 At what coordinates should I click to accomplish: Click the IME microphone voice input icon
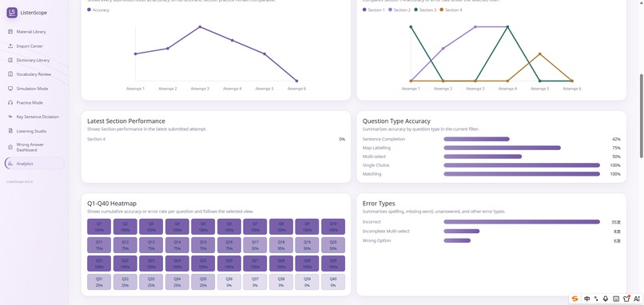coord(606,299)
